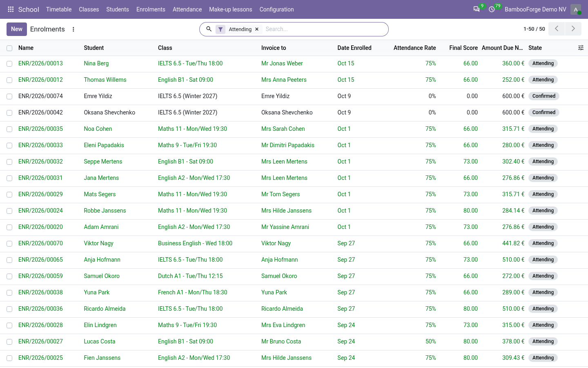Click amount 441.82 € for Viktor Nagy
Viewport: 588px width, 368px height.
[513, 243]
